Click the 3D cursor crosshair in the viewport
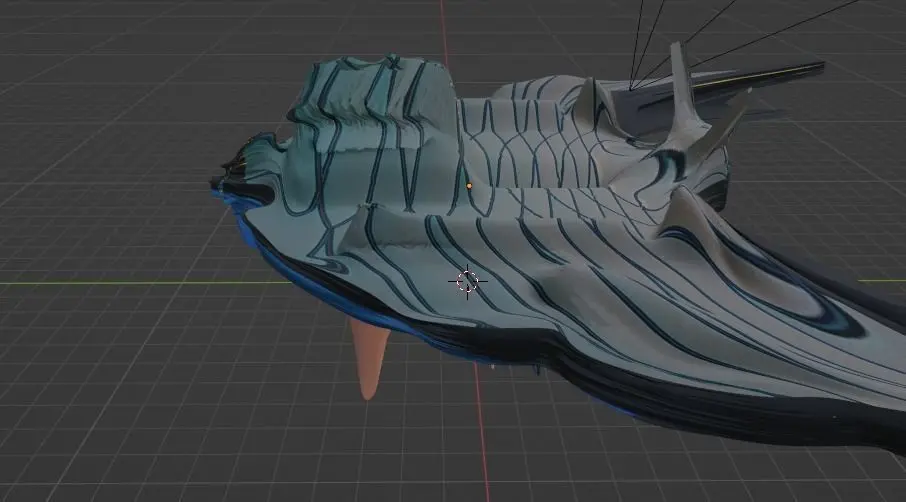The height and width of the screenshot is (502, 906). 467,281
